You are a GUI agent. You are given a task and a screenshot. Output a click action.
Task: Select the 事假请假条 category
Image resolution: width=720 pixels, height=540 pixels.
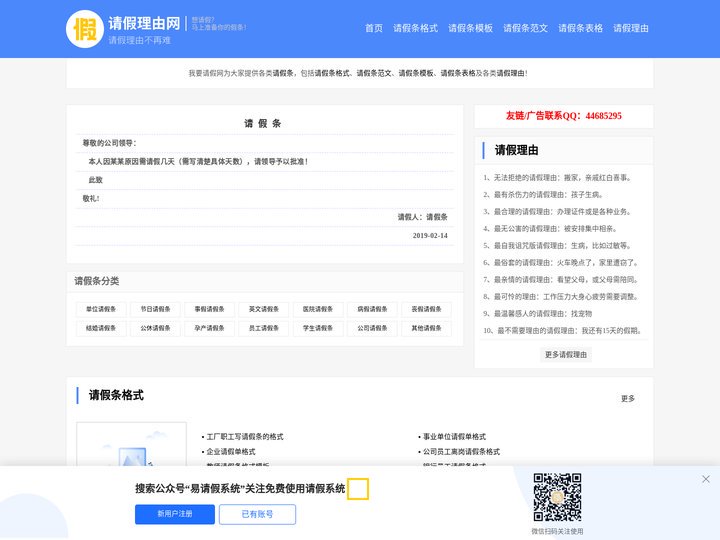209,309
